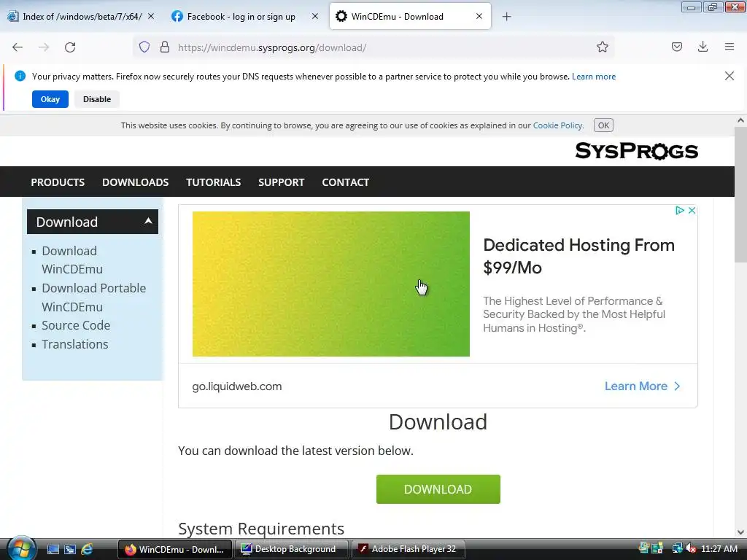This screenshot has height=560, width=747.
Task: Switch to the Facebook log in tab
Action: coord(241,17)
